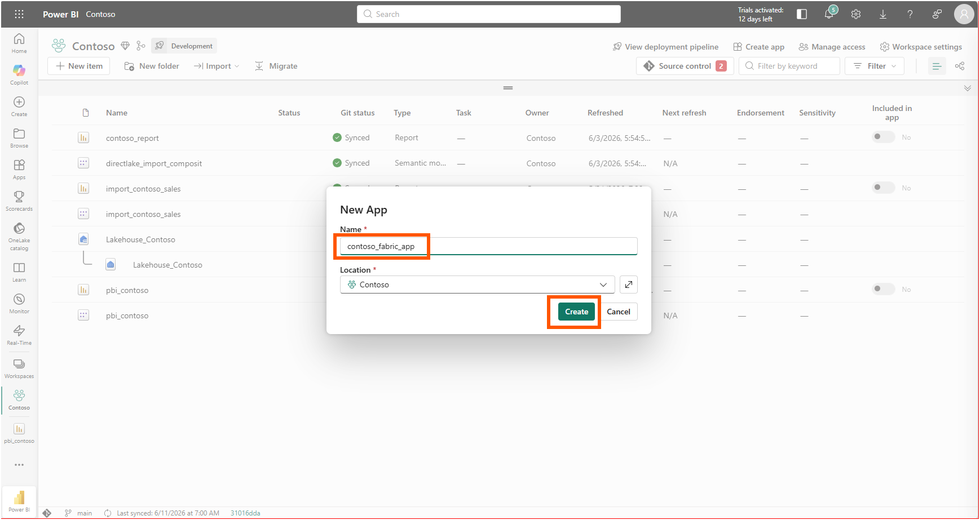
Task: Click the New item button
Action: point(79,66)
